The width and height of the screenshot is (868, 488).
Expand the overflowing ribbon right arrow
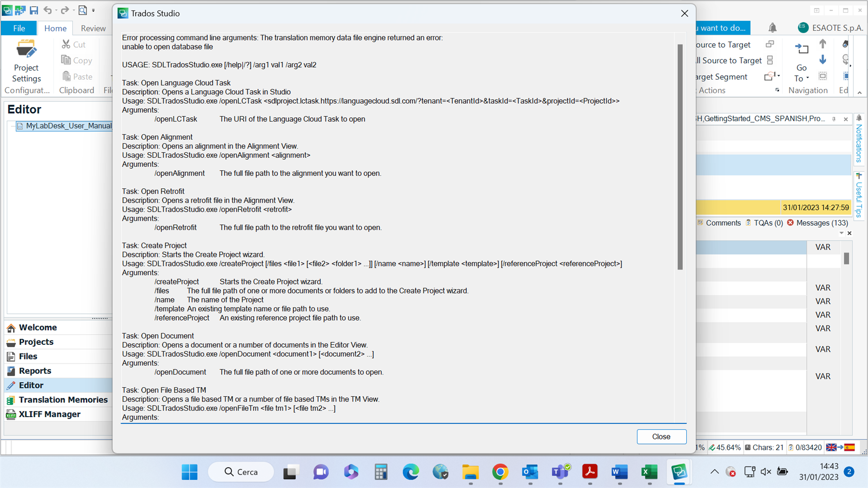tap(850, 66)
